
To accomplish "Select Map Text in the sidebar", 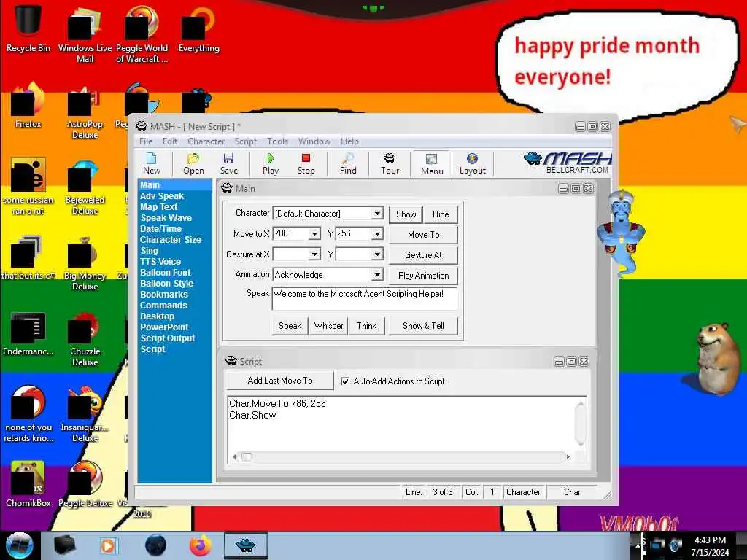I will 158,206.
